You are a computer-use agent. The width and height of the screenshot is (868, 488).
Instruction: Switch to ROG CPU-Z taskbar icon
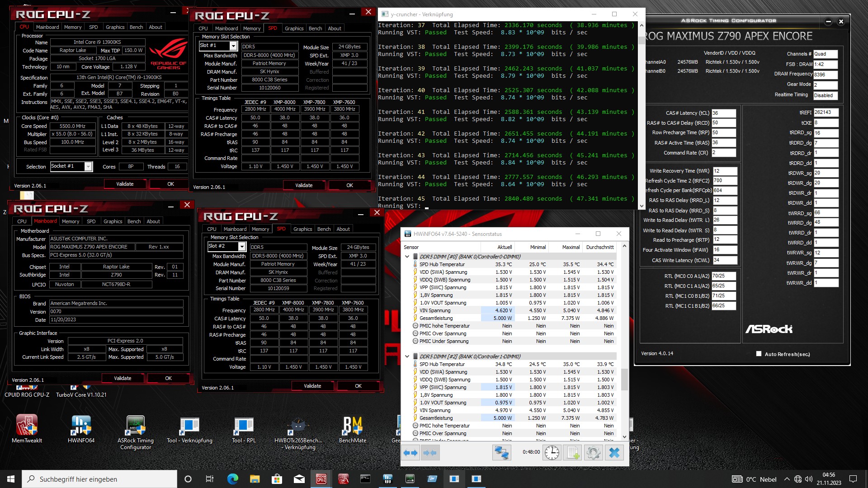321,479
